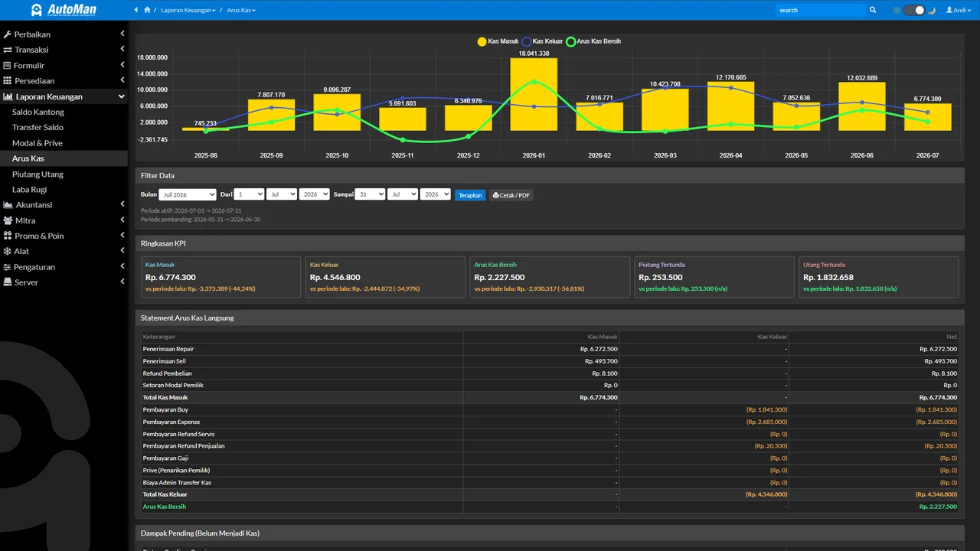Click the sun icon beside theme switch
This screenshot has width=980, height=551.
click(x=897, y=10)
